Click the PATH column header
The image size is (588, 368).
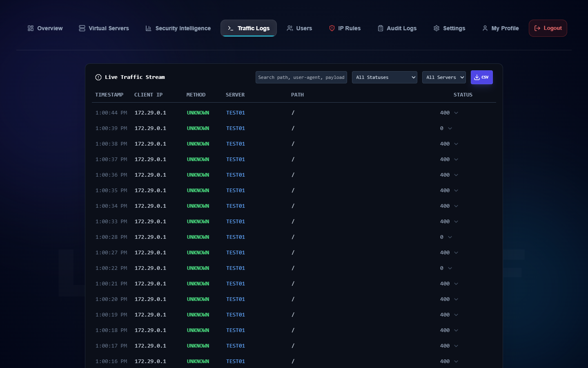297,95
